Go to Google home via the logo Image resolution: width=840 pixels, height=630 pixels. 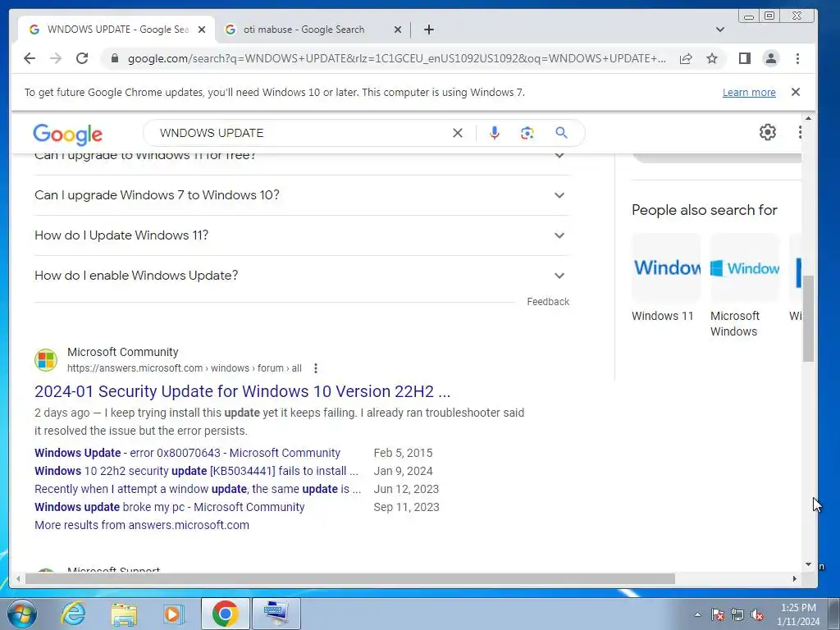(67, 134)
